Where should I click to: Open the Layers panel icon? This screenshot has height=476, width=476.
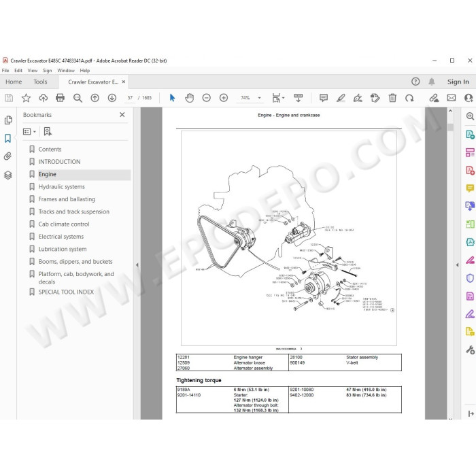[8, 175]
